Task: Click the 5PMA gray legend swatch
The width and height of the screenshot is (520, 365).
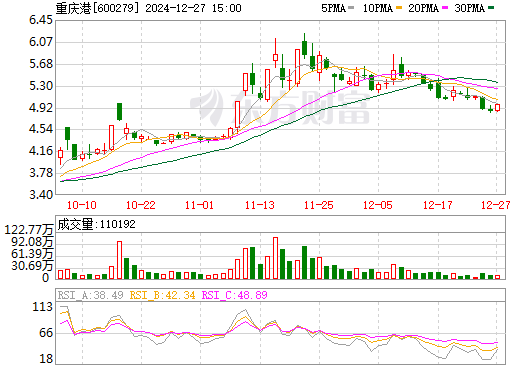Action: pos(351,8)
